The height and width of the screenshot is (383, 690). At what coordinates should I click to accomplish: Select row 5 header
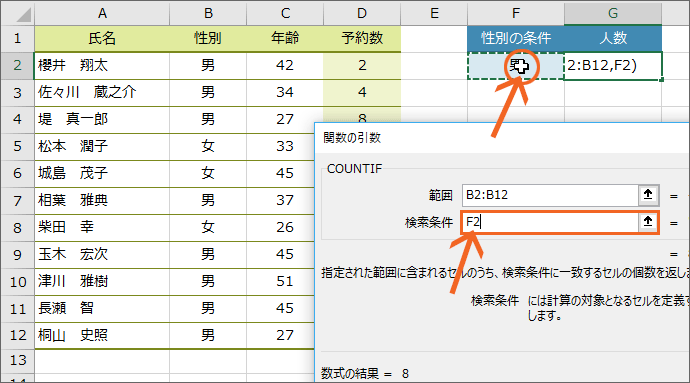(x=18, y=147)
